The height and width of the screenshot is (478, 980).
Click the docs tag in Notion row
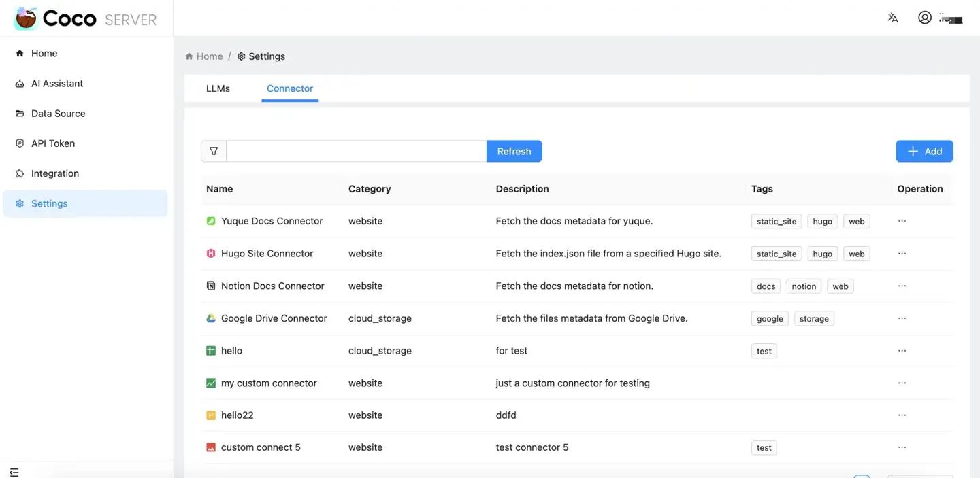(766, 286)
